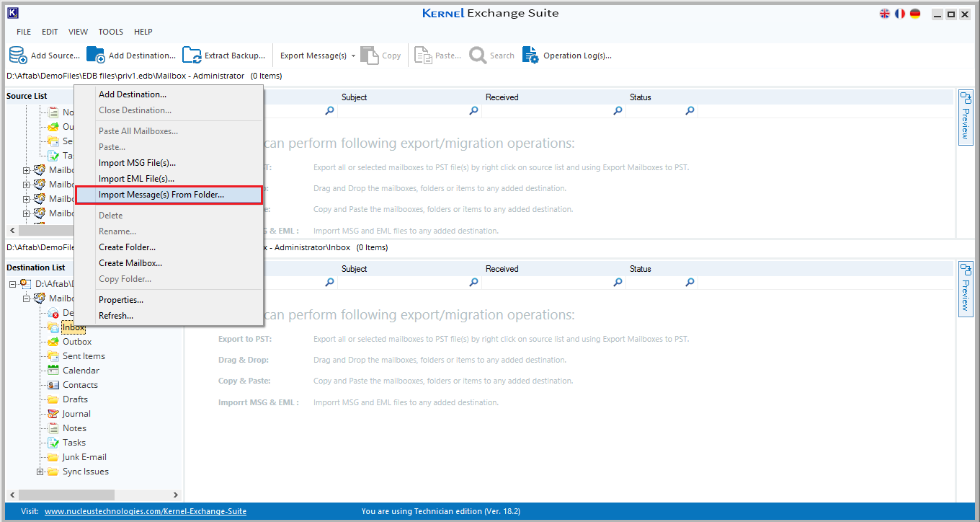980x522 pixels.
Task: Open the Export Message(s) dropdown arrow
Action: click(353, 56)
